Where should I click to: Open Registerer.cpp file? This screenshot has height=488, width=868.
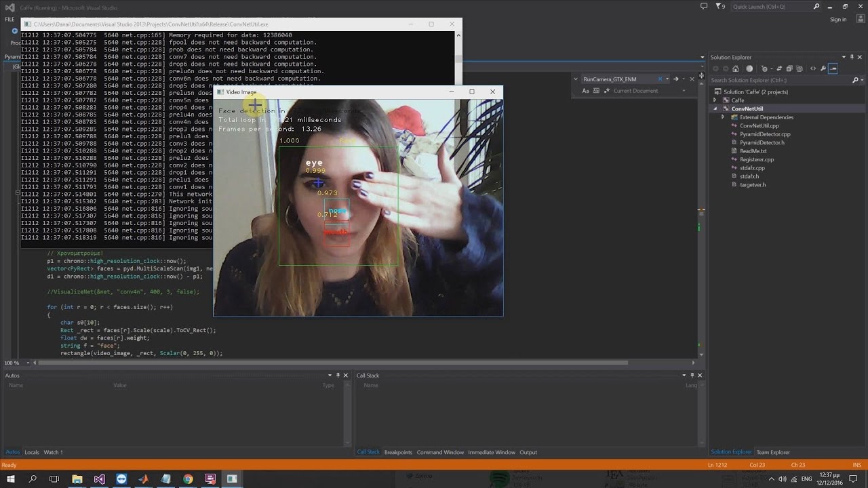point(757,159)
